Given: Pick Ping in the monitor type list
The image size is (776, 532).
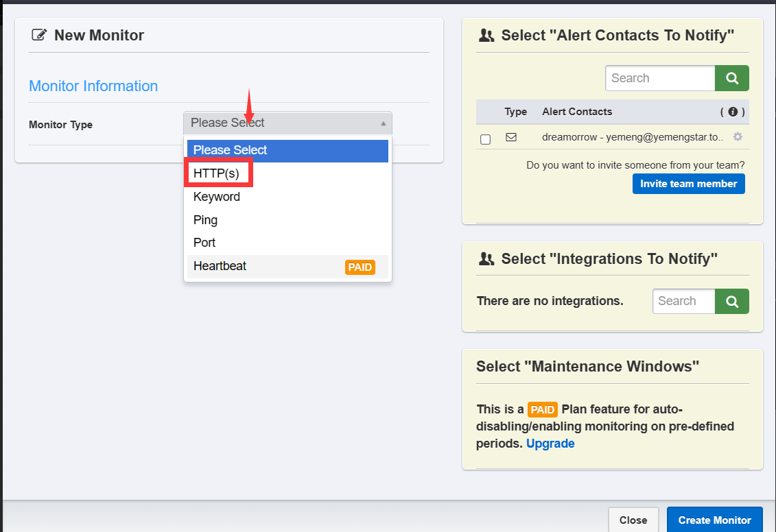Looking at the screenshot, I should [x=205, y=220].
